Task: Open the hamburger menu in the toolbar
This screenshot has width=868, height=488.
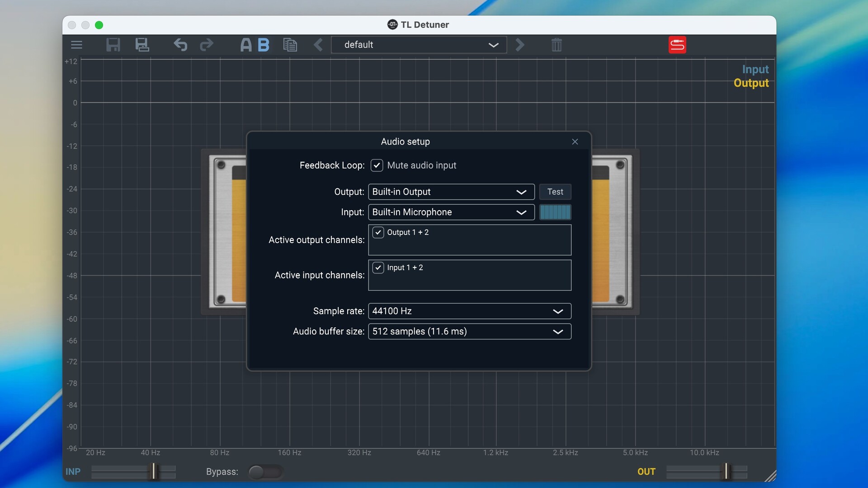Action: point(76,45)
